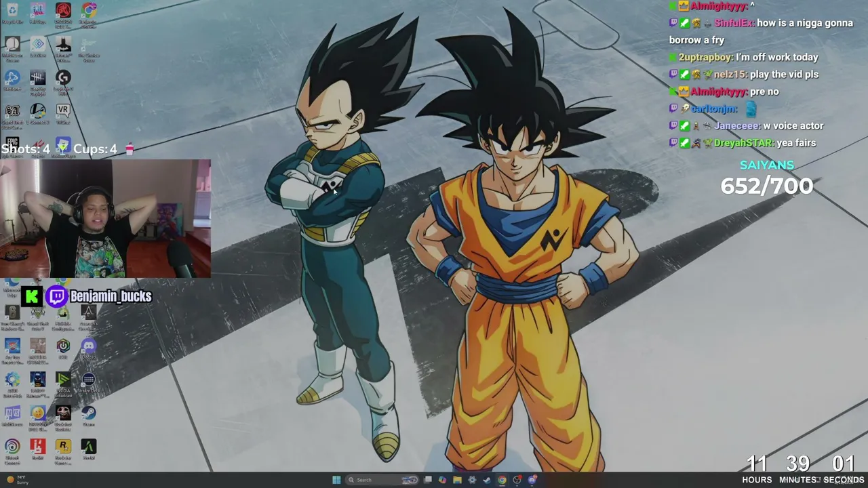Launch the Battle.net desktop shortcut
The width and height of the screenshot is (868, 488).
pyautogui.click(x=12, y=80)
